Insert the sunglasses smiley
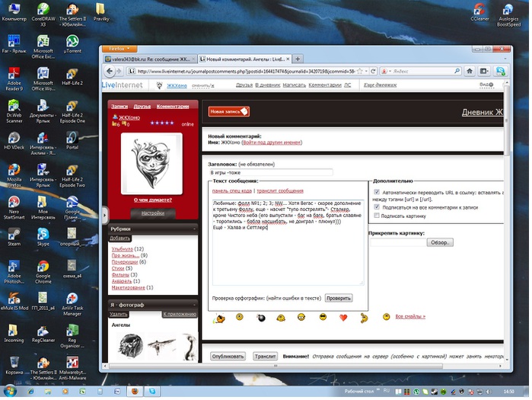This screenshot has width=532, height=400. pos(323,317)
